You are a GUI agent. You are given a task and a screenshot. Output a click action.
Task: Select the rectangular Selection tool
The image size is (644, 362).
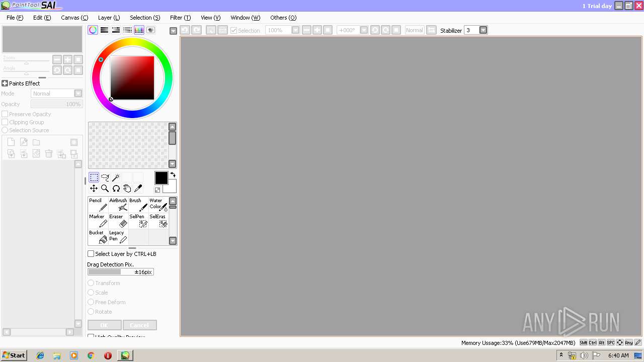click(x=94, y=177)
